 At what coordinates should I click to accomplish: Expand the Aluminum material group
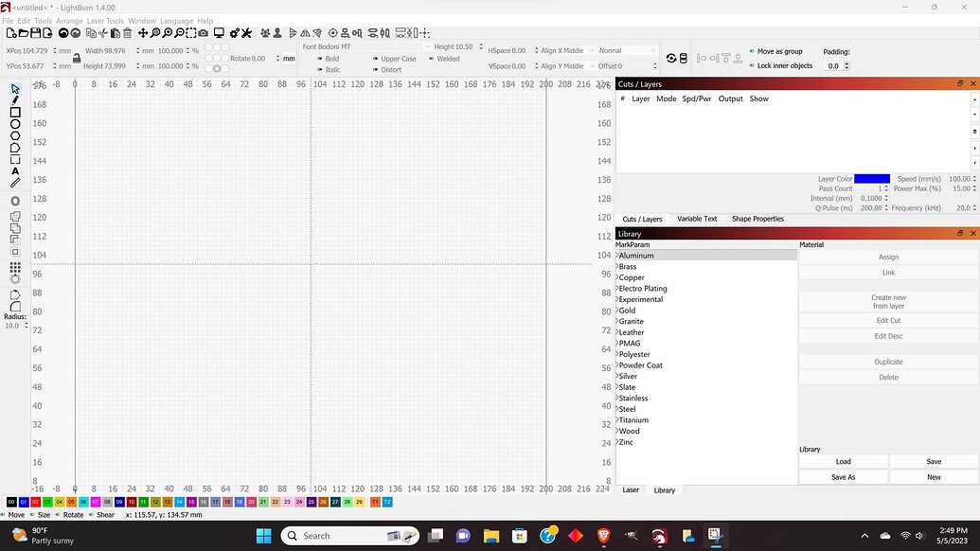pos(617,256)
